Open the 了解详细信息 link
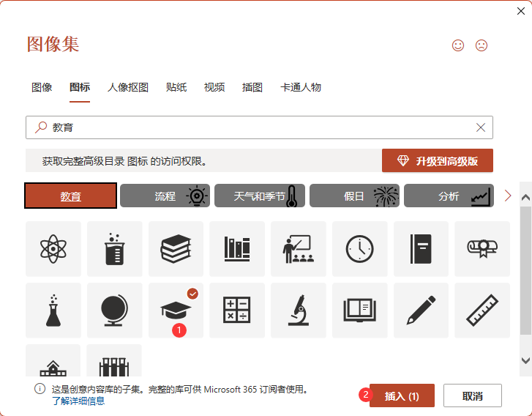Viewport: 532px width, 416px height. point(78,401)
